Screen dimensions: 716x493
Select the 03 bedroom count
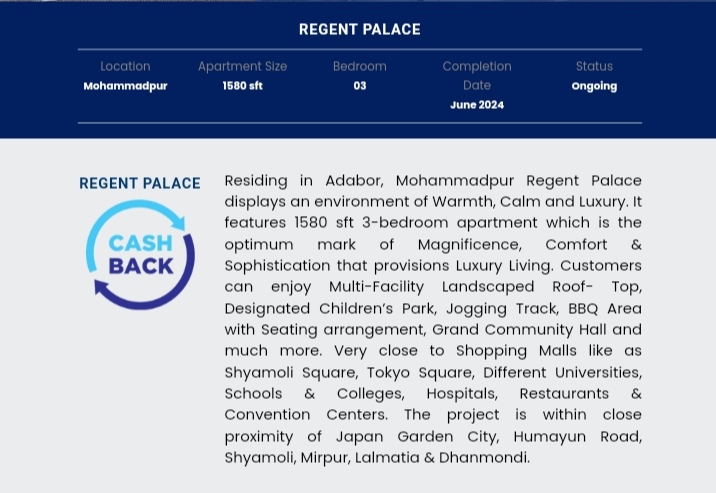360,86
